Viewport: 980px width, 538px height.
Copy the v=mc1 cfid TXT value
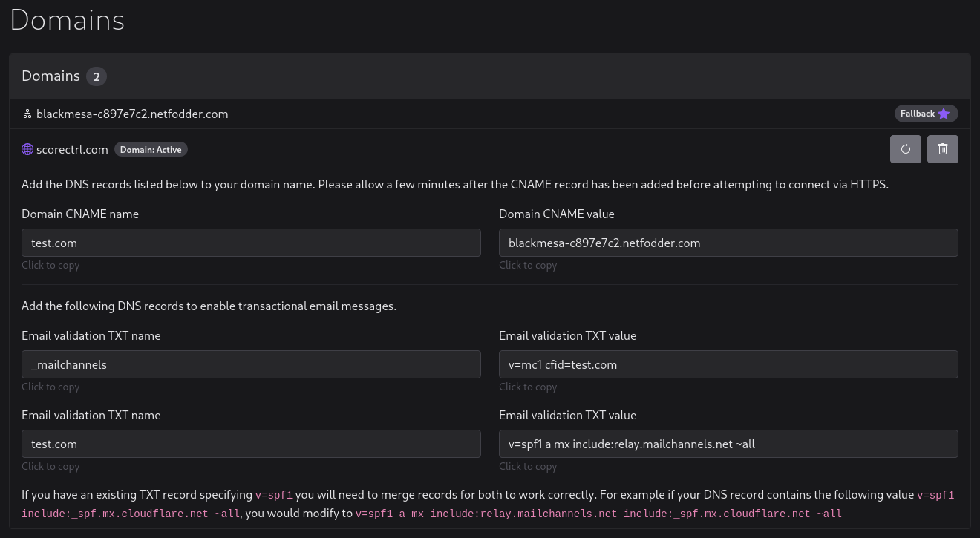[728, 364]
